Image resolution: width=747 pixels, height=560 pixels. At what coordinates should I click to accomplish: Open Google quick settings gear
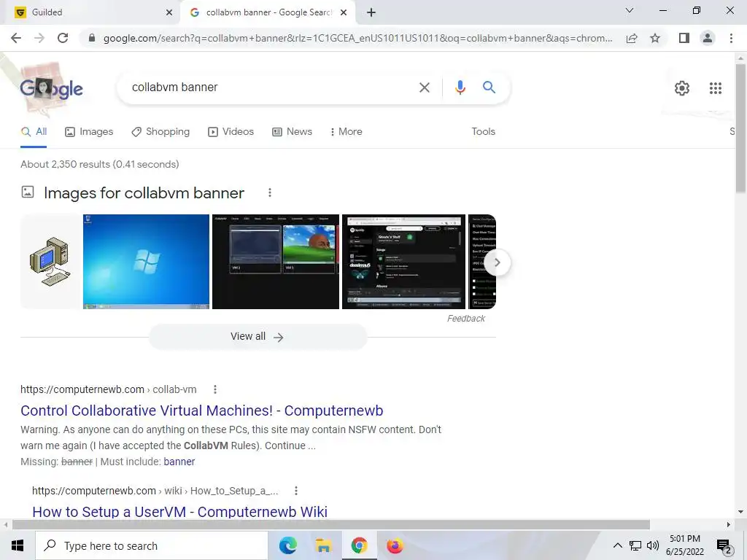[682, 88]
